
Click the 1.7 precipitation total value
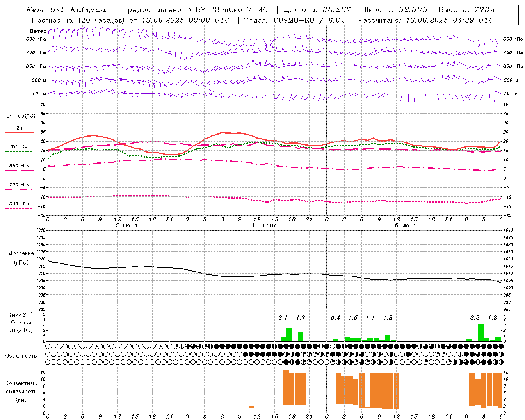[301, 317]
